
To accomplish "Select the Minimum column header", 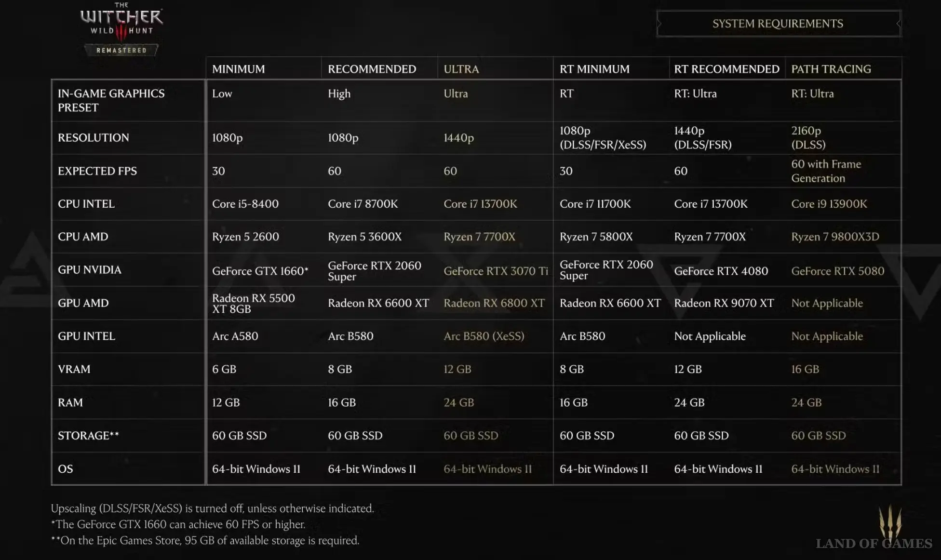I will pyautogui.click(x=238, y=69).
